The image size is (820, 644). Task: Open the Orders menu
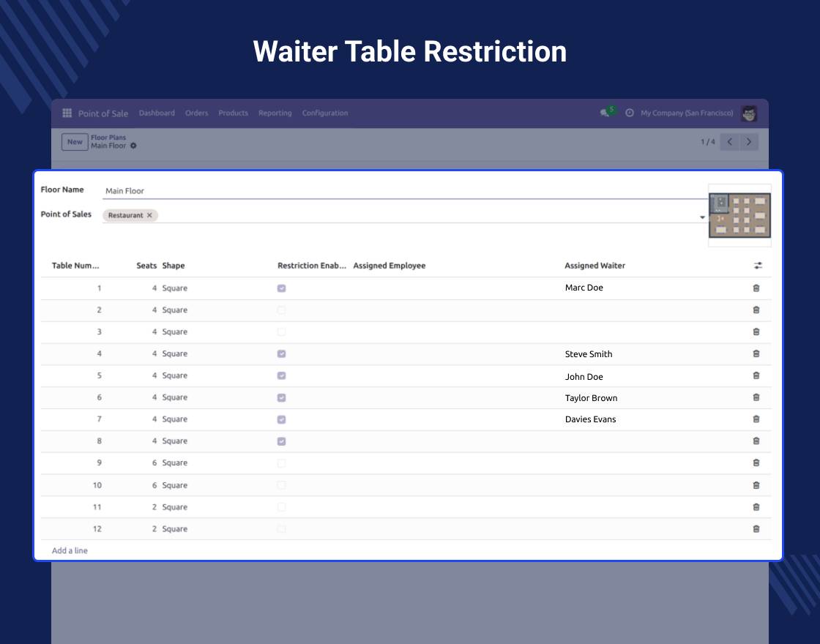tap(197, 113)
